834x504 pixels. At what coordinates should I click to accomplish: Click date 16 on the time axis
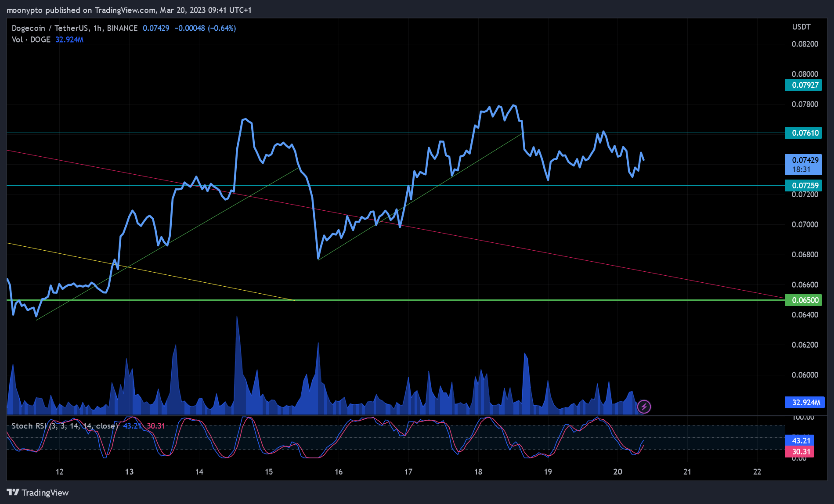[339, 472]
